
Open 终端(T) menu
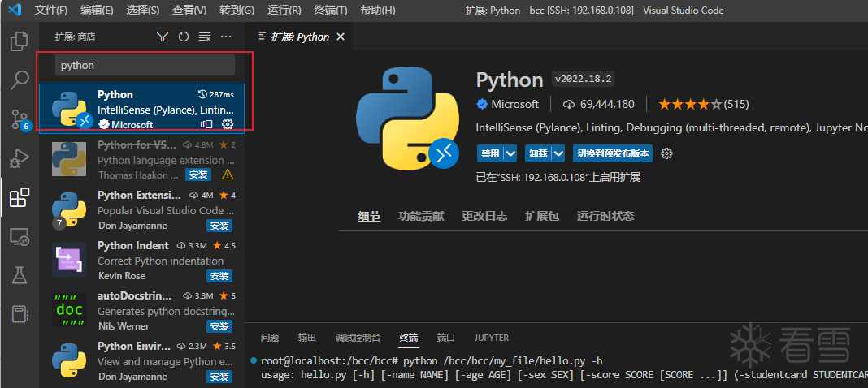pyautogui.click(x=331, y=11)
